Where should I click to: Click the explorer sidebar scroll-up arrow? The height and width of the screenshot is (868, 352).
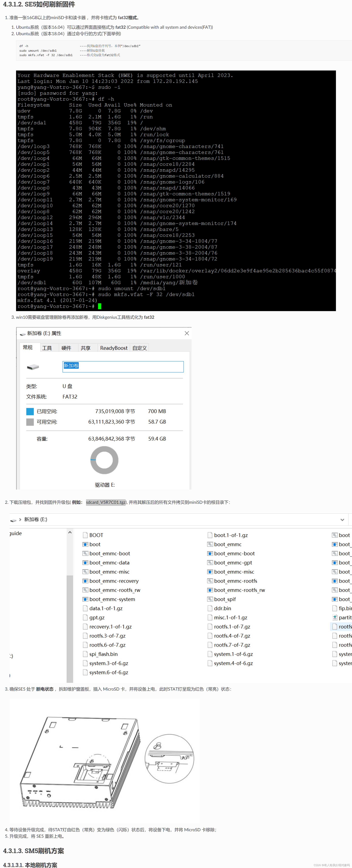[x=70, y=532]
